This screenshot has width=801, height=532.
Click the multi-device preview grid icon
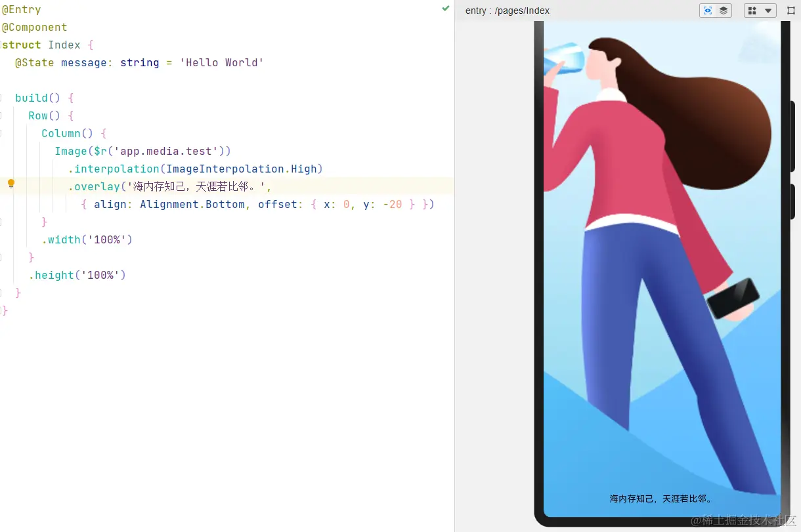tap(752, 10)
